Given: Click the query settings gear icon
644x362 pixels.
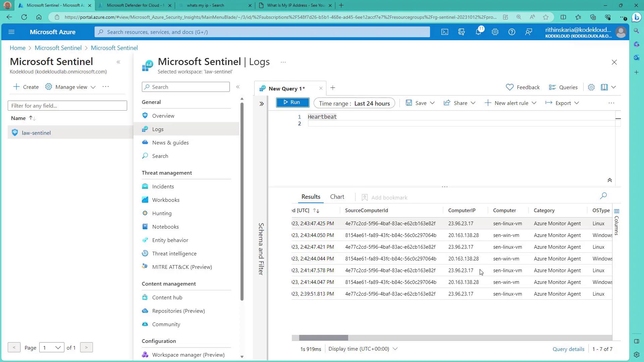Looking at the screenshot, I should pyautogui.click(x=591, y=87).
